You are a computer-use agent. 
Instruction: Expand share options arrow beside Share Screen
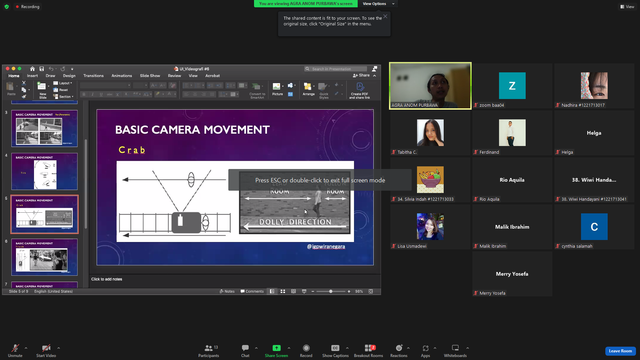(x=289, y=348)
